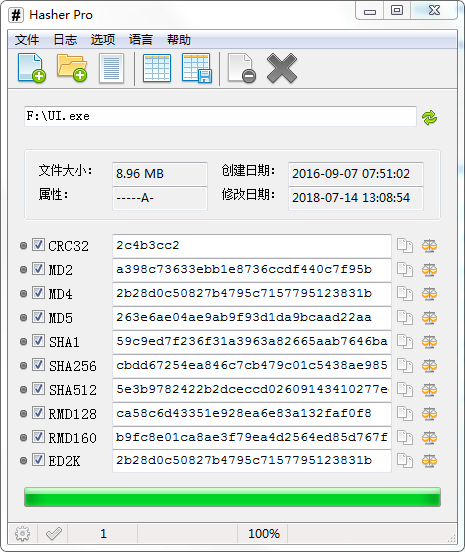Image resolution: width=465 pixels, height=552 pixels.
Task: Compare the SHA1 hash with scales icon
Action: coord(429,341)
